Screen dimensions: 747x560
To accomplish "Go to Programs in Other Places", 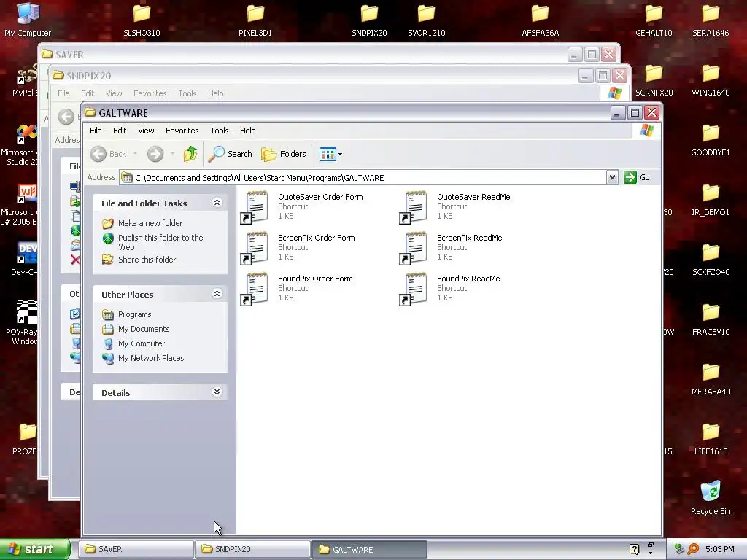I will point(134,314).
